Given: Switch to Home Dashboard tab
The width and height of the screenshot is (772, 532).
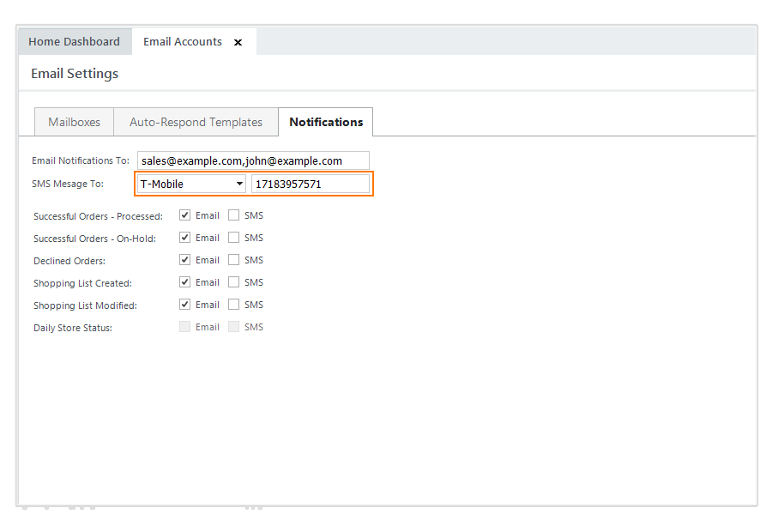Looking at the screenshot, I should pyautogui.click(x=75, y=42).
